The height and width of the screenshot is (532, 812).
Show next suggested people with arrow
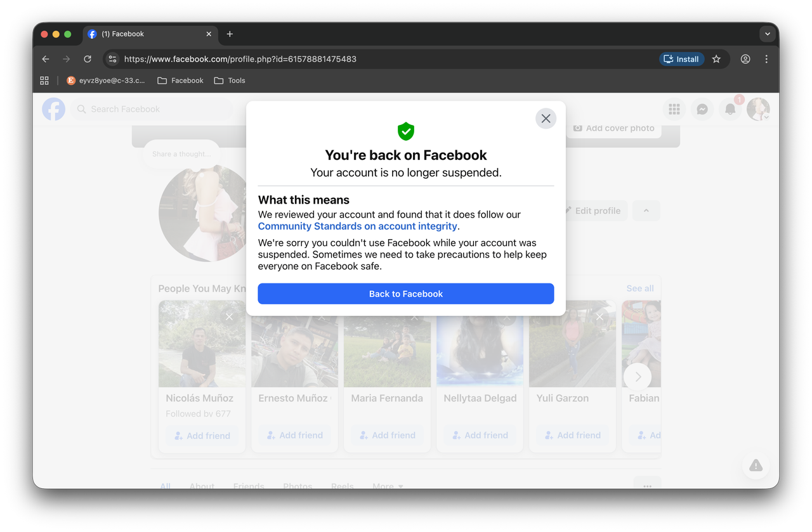638,377
